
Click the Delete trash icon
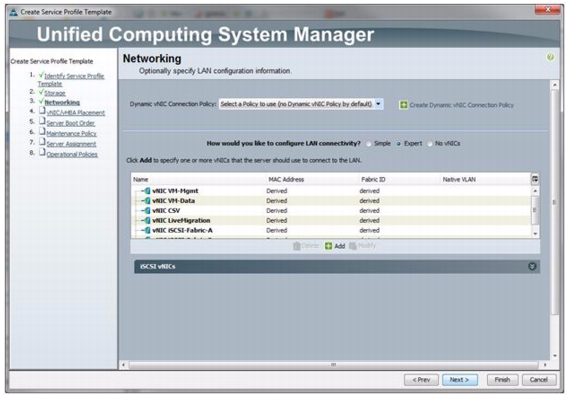pos(296,246)
